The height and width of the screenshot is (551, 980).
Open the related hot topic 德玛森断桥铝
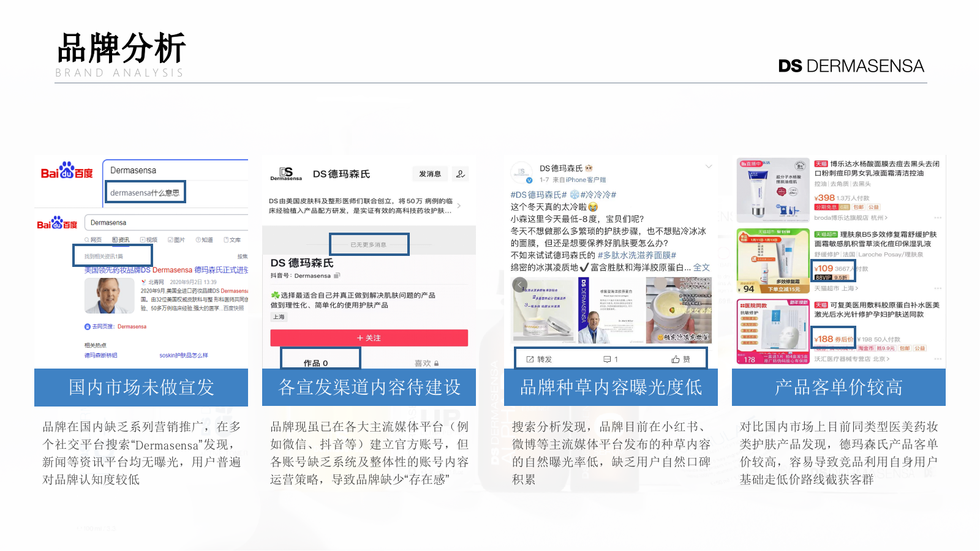(100, 355)
